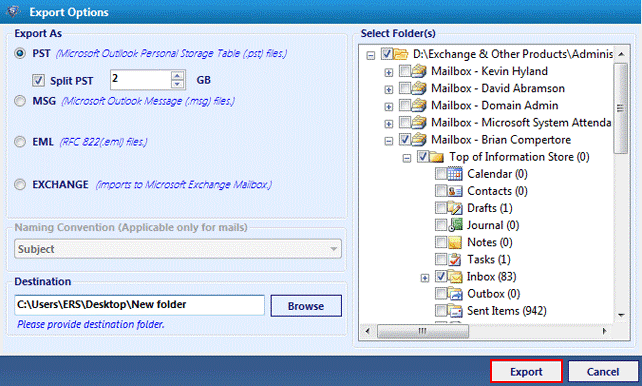The height and width of the screenshot is (386, 642).
Task: Increase the Split PST size with up arrow
Action: click(177, 75)
